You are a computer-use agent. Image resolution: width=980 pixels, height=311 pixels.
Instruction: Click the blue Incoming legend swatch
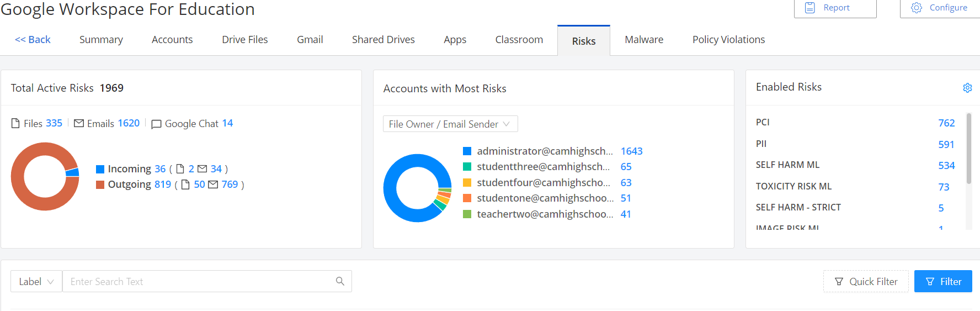tap(100, 169)
